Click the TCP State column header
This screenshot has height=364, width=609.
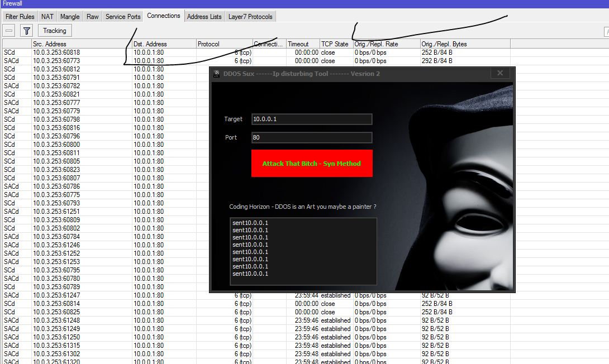click(x=336, y=44)
